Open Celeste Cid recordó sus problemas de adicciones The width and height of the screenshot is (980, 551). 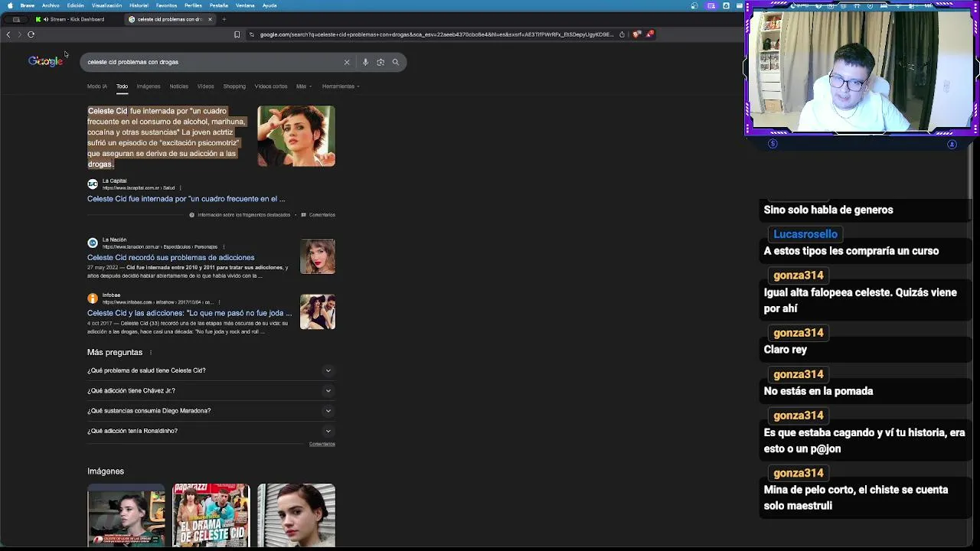(171, 258)
